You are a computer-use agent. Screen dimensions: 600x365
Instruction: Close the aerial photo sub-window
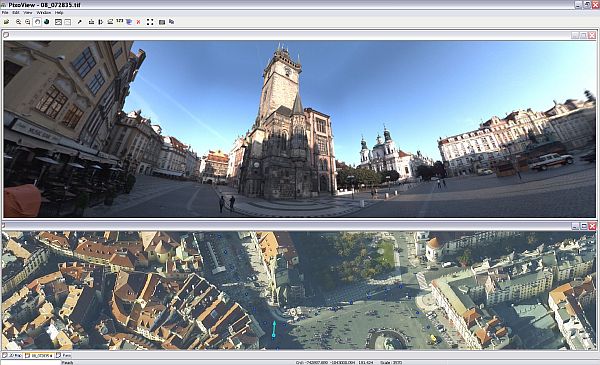[592, 226]
